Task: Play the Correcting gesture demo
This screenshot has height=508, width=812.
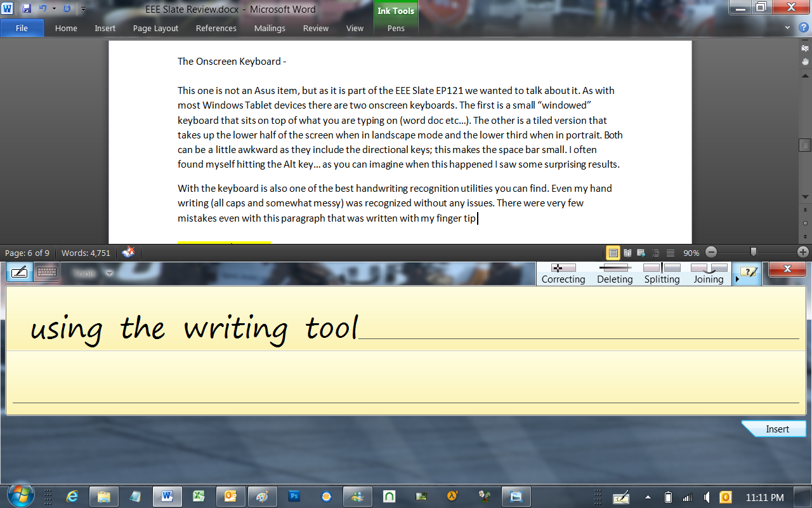Action: coord(563,274)
